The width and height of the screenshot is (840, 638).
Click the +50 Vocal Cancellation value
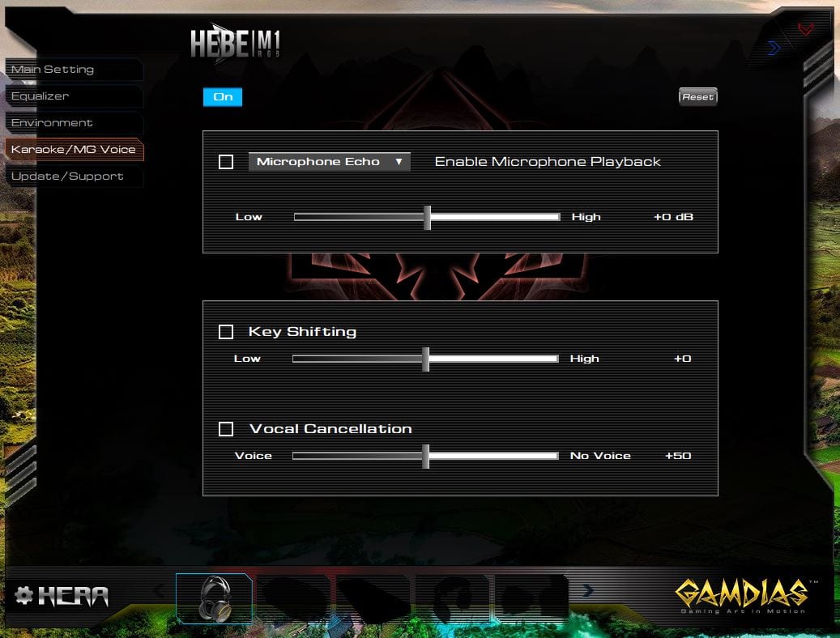(x=678, y=456)
